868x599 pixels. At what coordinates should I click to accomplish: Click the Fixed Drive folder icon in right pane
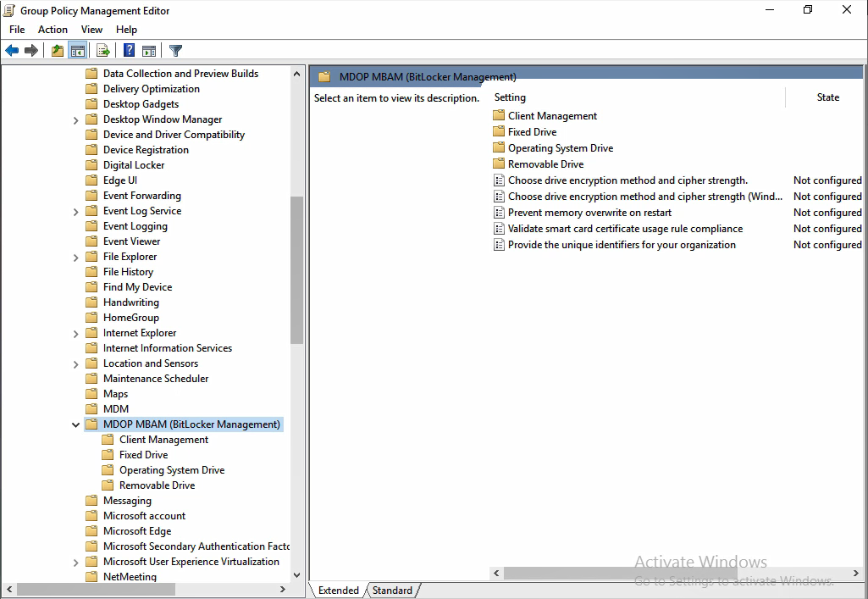(499, 131)
